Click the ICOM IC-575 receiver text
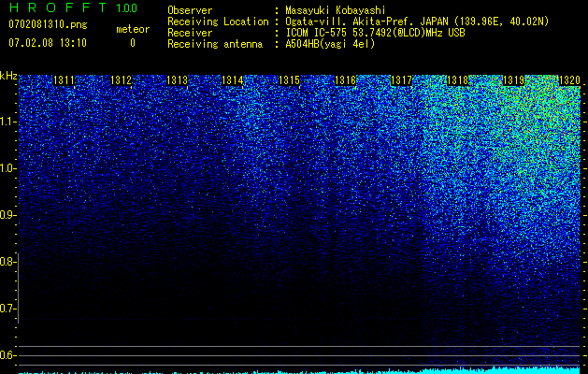 [x=375, y=33]
